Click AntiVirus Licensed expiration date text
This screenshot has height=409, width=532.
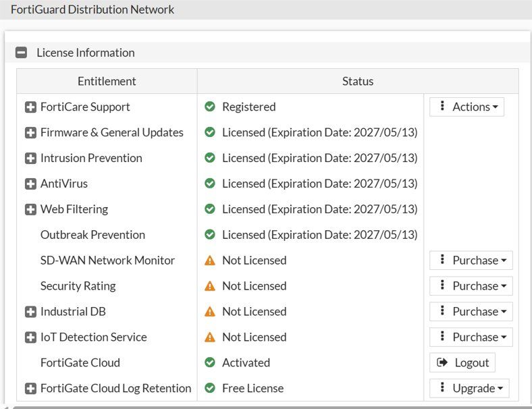[319, 184]
